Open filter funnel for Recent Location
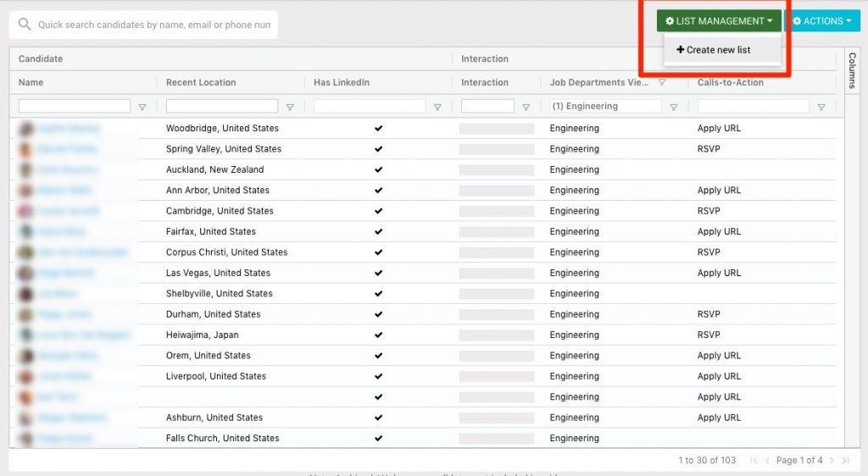 tap(290, 108)
